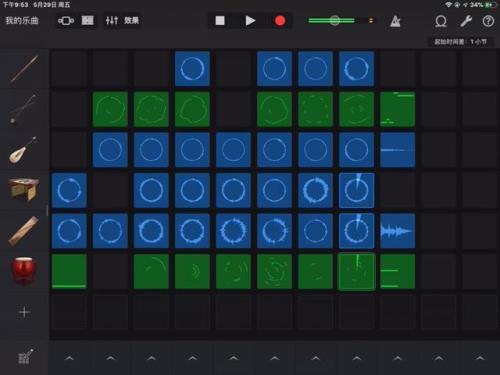Toggle erhu row green cell in column 2
The height and width of the screenshot is (375, 500).
[x=110, y=109]
